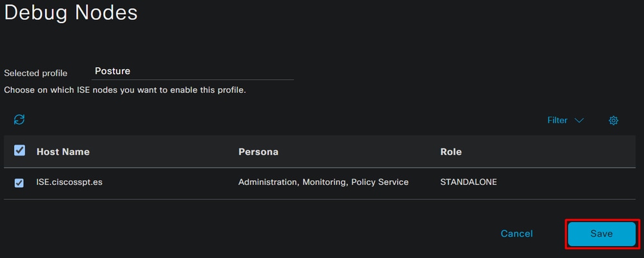
Task: Cancel the debug nodes dialog
Action: tap(516, 233)
